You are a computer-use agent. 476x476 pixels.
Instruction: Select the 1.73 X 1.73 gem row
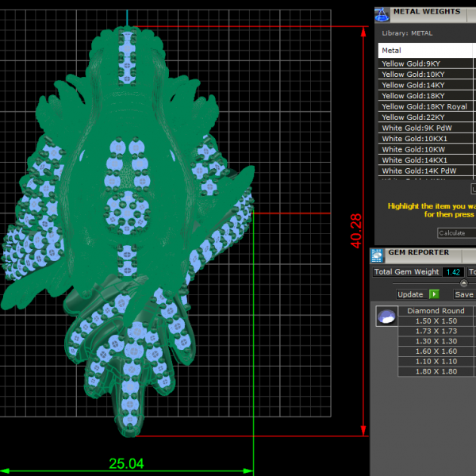click(436, 331)
